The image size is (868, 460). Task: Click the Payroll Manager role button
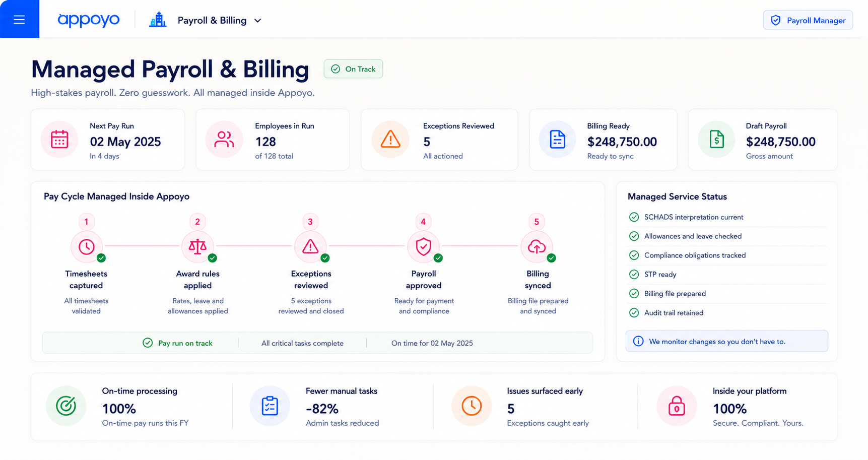coord(808,20)
